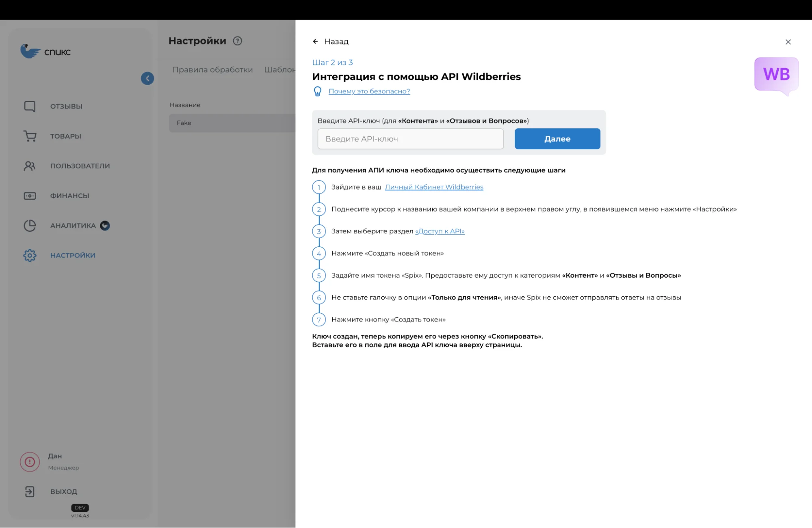Click the Настройки gear icon
This screenshot has height=528, width=812.
pyautogui.click(x=30, y=255)
